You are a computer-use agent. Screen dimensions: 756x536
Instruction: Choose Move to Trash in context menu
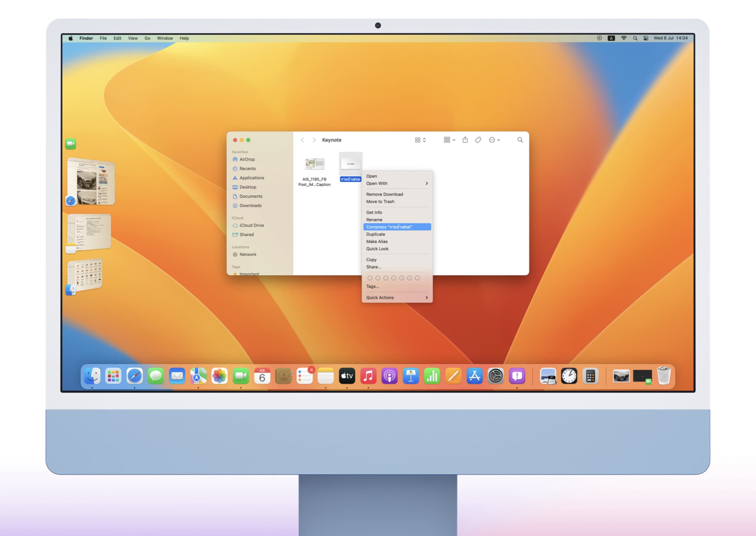click(x=380, y=202)
